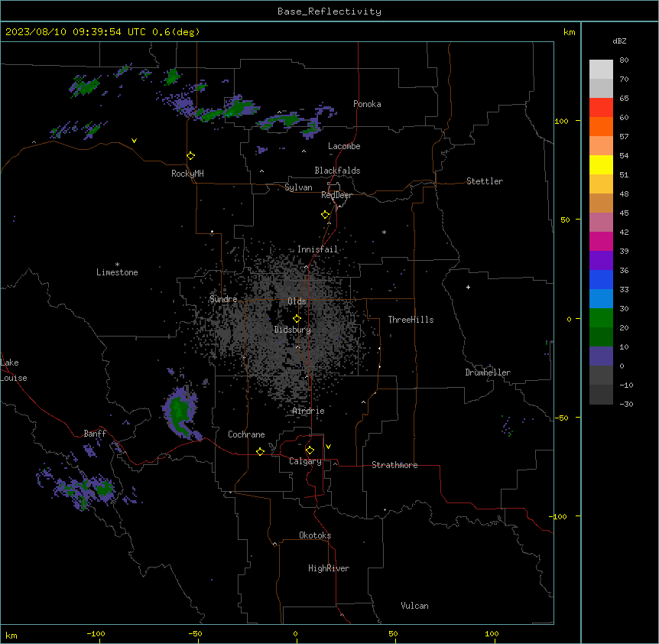This screenshot has height=644, width=659.
Task: Click the Sundre town label
Action: click(x=223, y=299)
